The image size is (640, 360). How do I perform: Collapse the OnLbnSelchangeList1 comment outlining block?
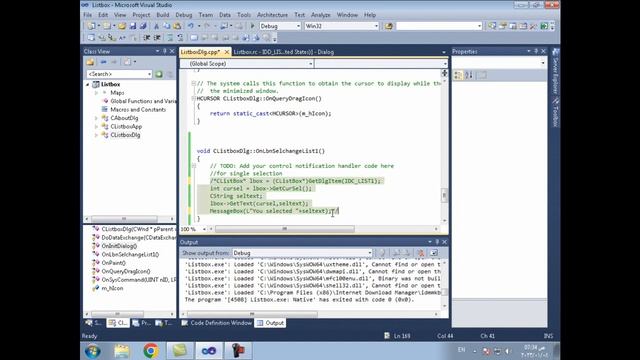pos(194,166)
